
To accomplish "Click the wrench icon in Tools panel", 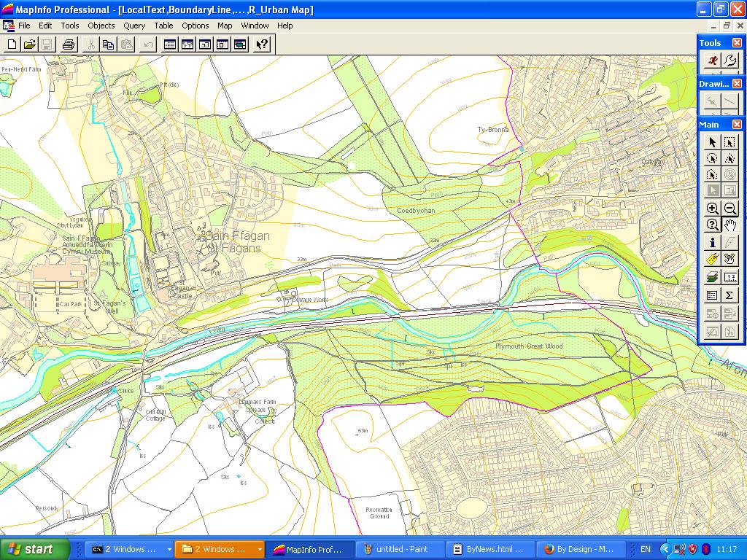I will [x=729, y=61].
